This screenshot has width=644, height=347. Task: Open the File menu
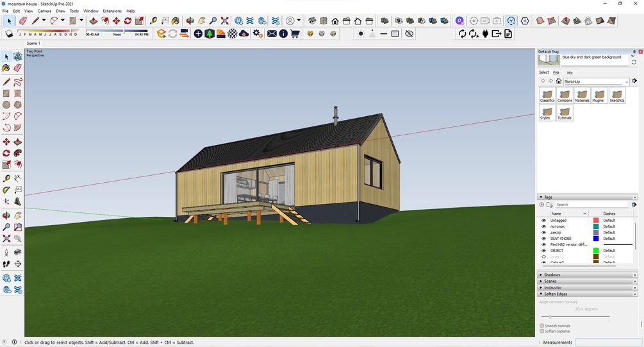5,11
